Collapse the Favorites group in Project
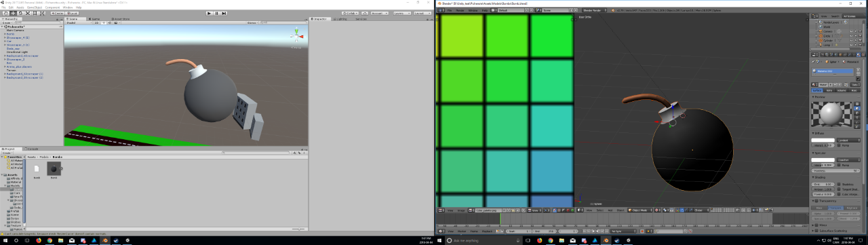This screenshot has height=245, width=868. click(x=2, y=157)
